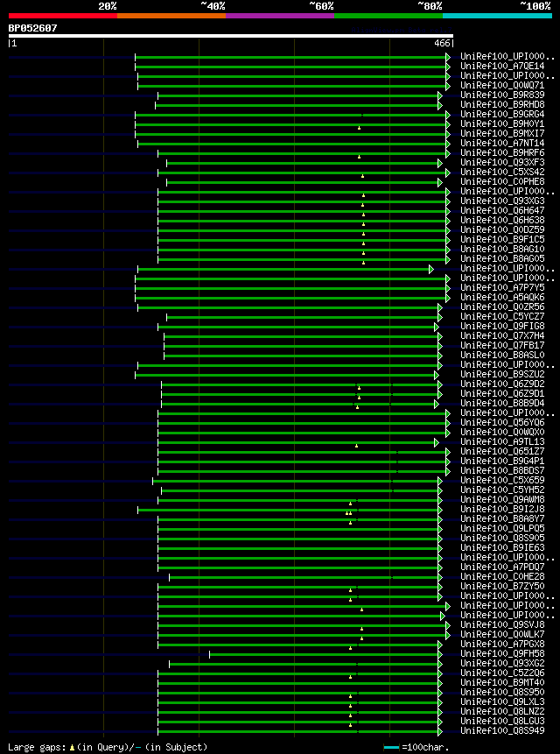Screen dimensions: 560x754
Task: Open the UniRef100_Q0ZR56 entry
Action: coord(502,307)
